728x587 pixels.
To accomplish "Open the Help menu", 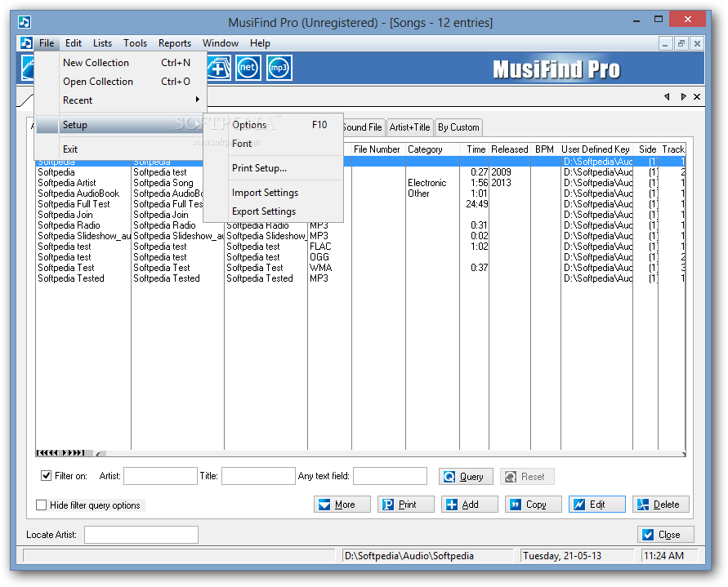I will 260,43.
